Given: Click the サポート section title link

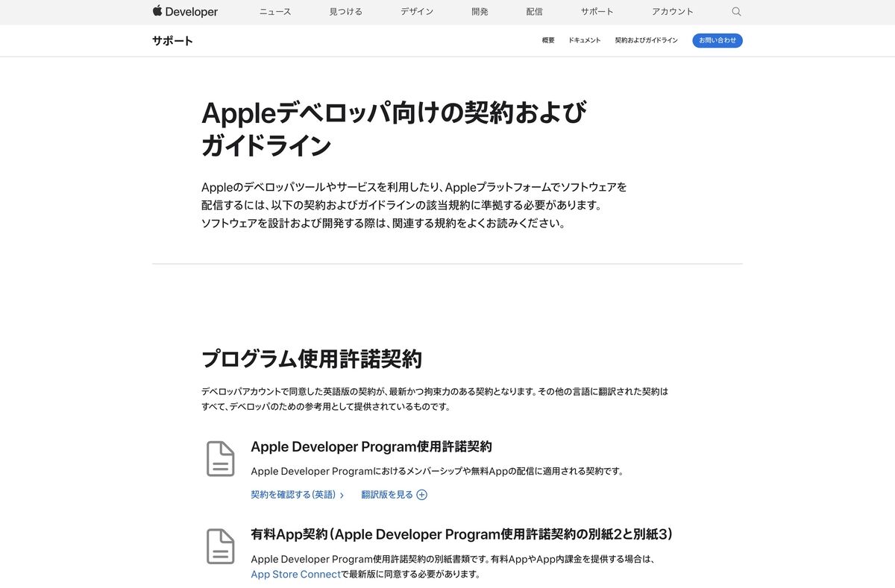Looking at the screenshot, I should (172, 40).
